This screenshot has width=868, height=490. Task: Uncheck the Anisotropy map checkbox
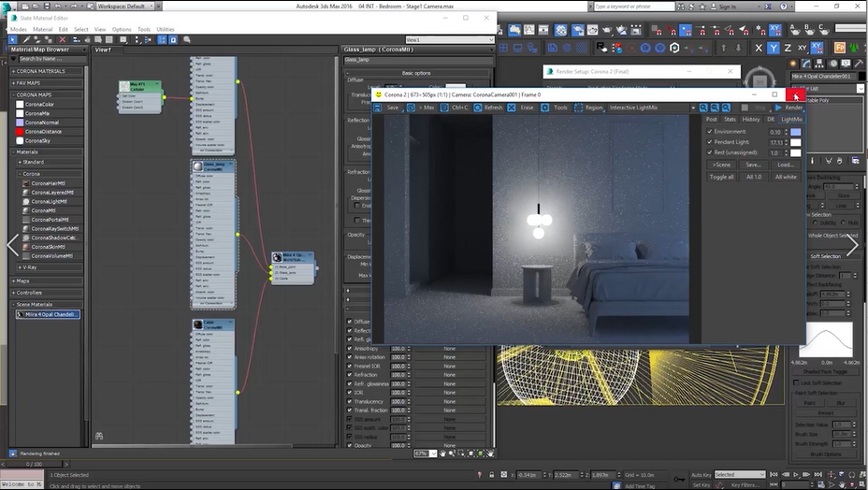[x=349, y=348]
